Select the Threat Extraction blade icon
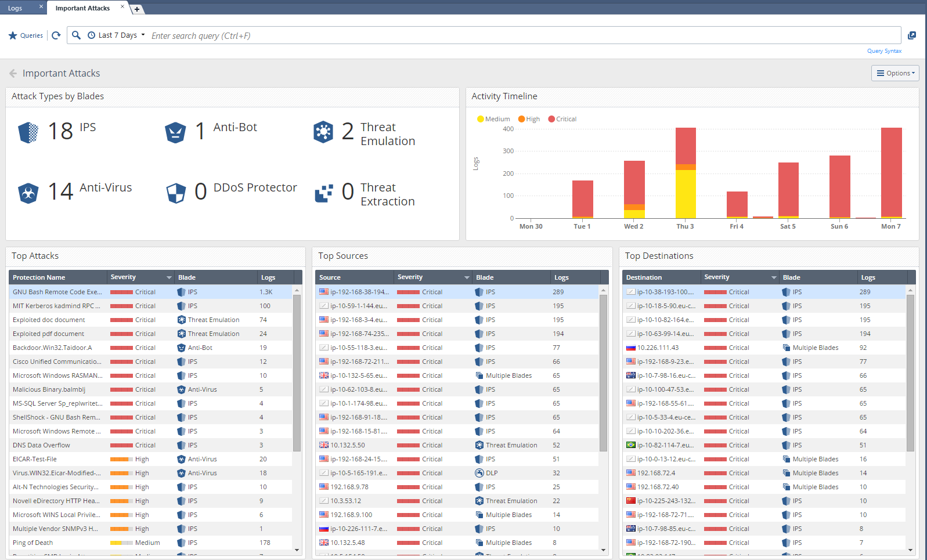 324,193
